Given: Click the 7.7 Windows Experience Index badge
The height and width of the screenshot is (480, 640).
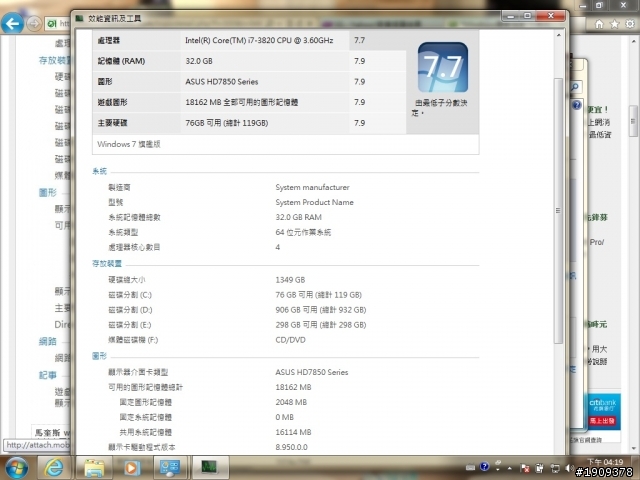Looking at the screenshot, I should pyautogui.click(x=443, y=67).
